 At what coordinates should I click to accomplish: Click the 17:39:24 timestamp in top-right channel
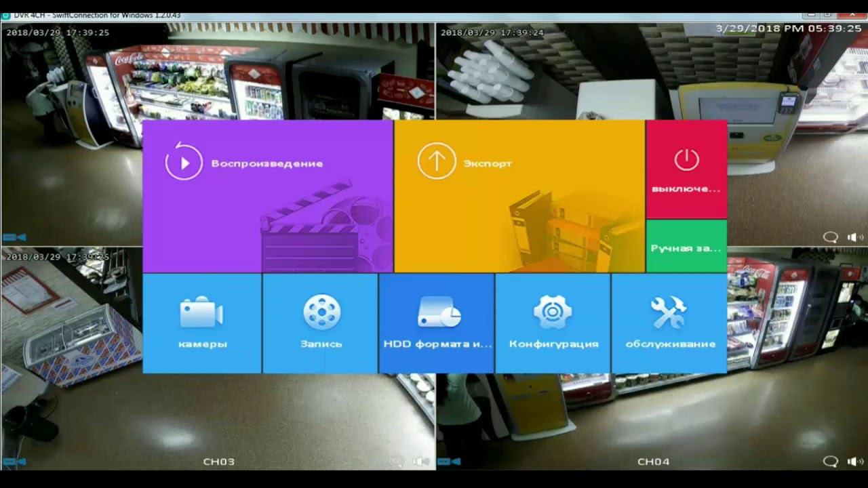point(492,32)
